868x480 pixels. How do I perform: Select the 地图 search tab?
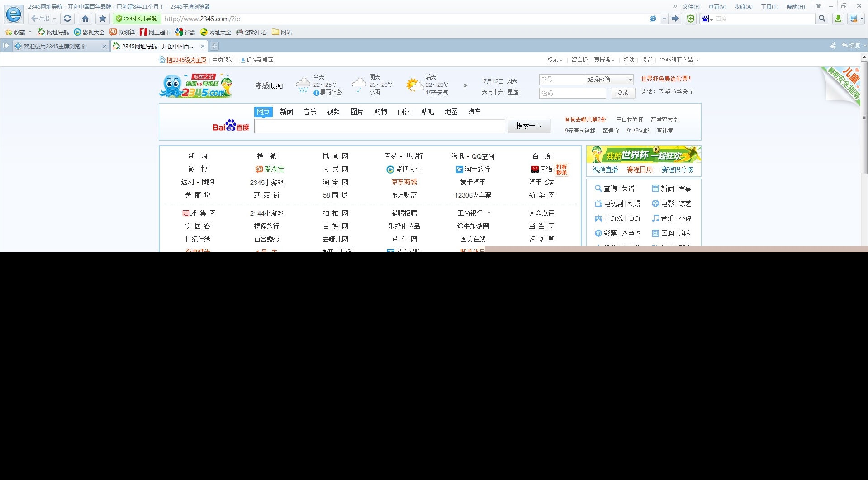[x=451, y=112]
